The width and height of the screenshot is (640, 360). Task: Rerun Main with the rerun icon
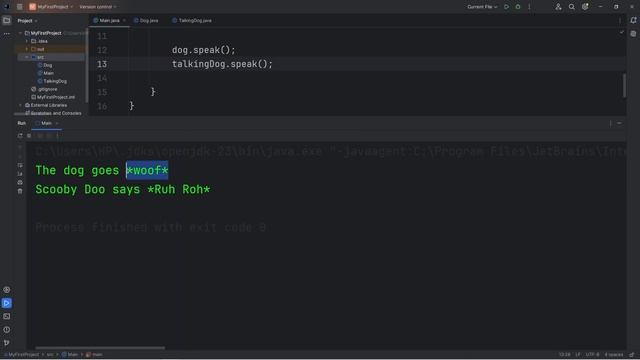pos(20,136)
